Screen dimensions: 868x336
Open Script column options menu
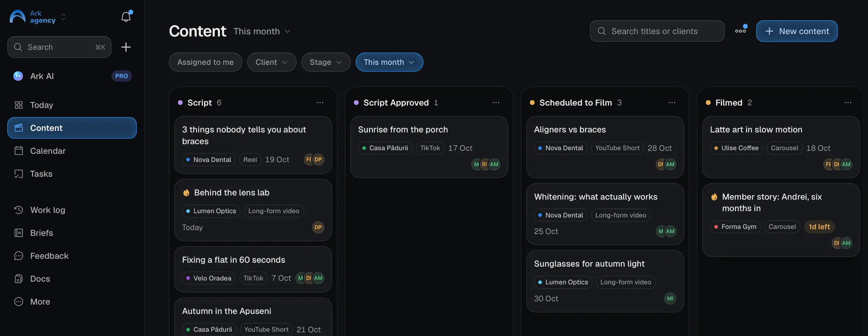[320, 102]
